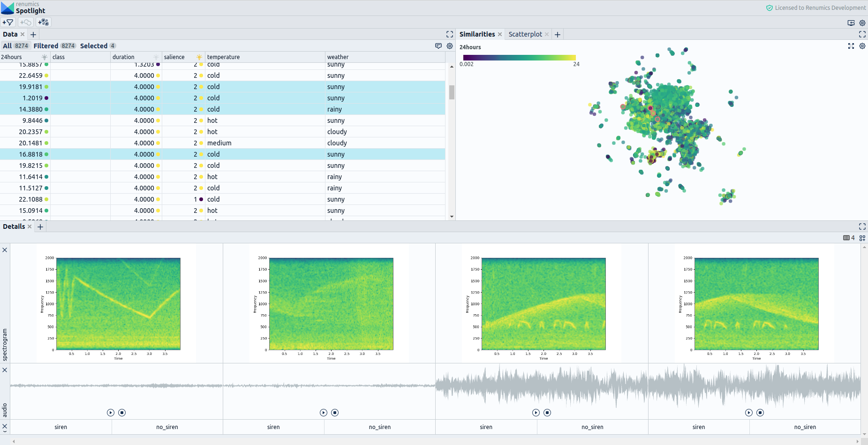Click Details panel scroll up arrow
This screenshot has height=445, width=868.
(864, 247)
